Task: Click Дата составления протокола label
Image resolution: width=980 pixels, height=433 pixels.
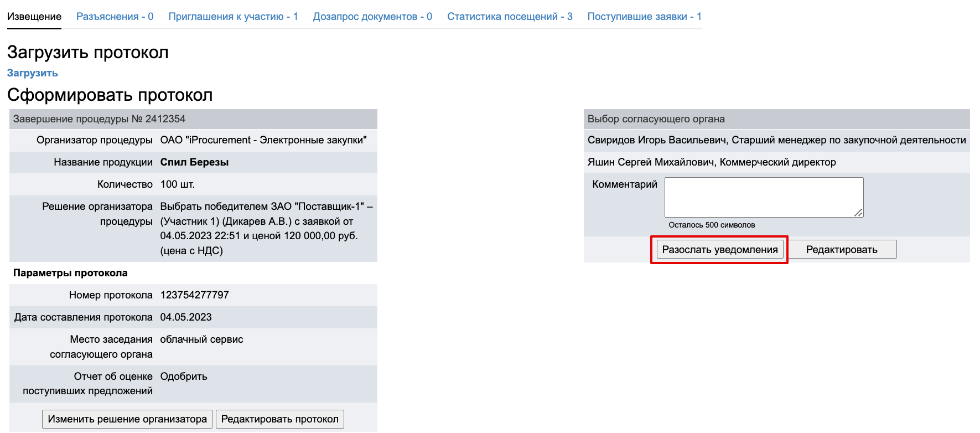Action: 84,317
